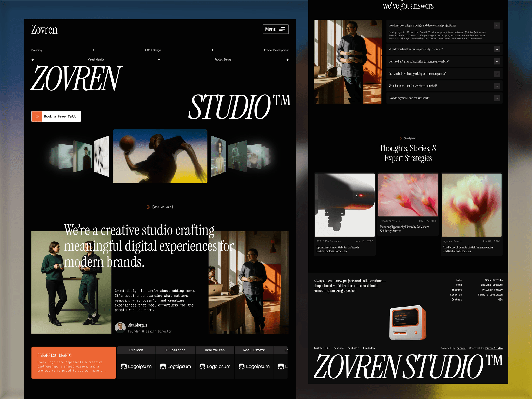Click the Home footer link
Viewport: 532px width, 399px height.
(x=459, y=280)
